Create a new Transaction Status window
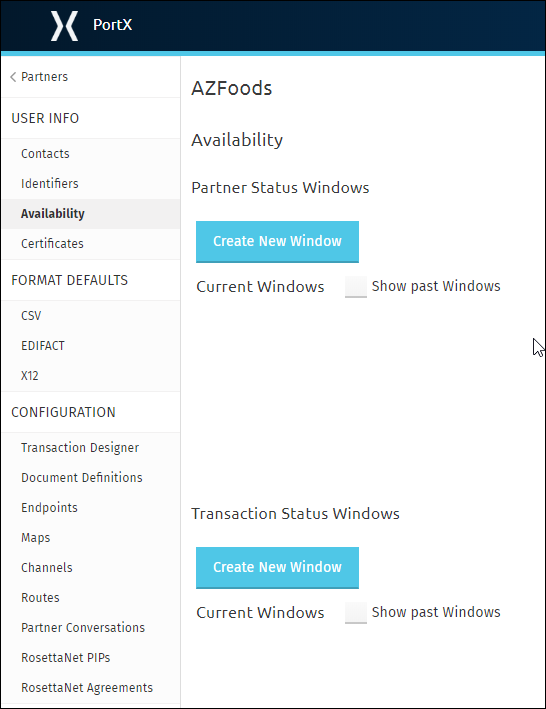This screenshot has width=546, height=709. (x=277, y=567)
